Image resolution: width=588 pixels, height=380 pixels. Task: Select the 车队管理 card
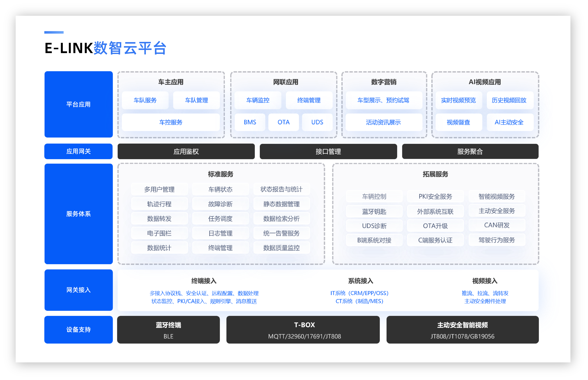196,100
